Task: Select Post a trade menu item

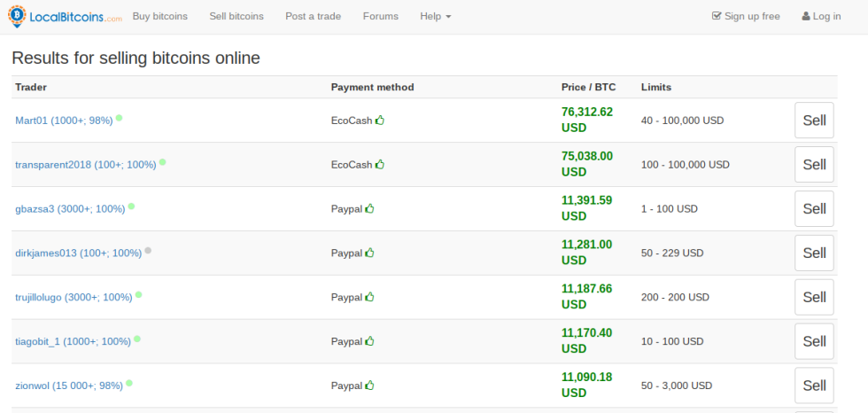Action: (x=313, y=16)
